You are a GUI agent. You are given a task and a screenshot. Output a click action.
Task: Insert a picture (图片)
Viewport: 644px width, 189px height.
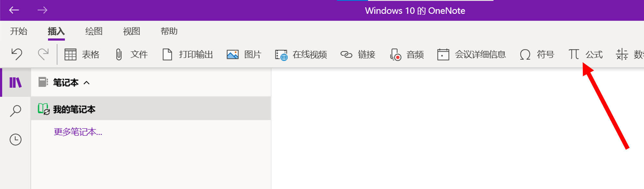pyautogui.click(x=244, y=54)
